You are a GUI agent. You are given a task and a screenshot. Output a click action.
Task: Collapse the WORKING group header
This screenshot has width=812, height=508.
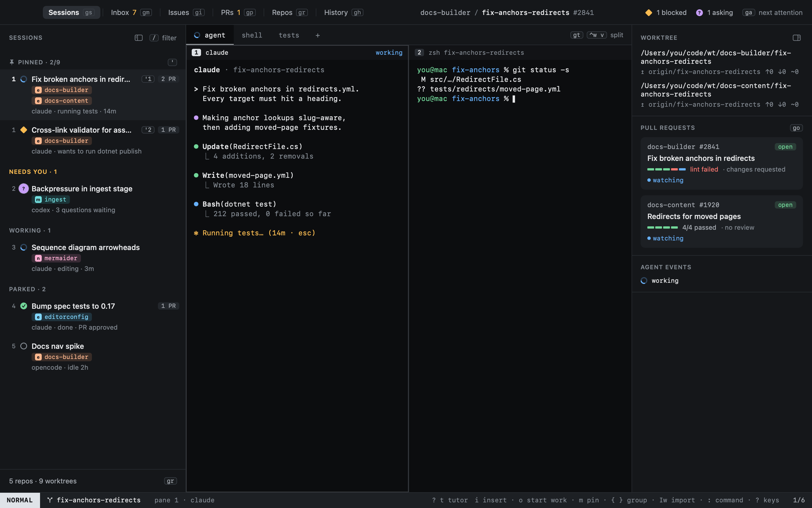coord(30,231)
